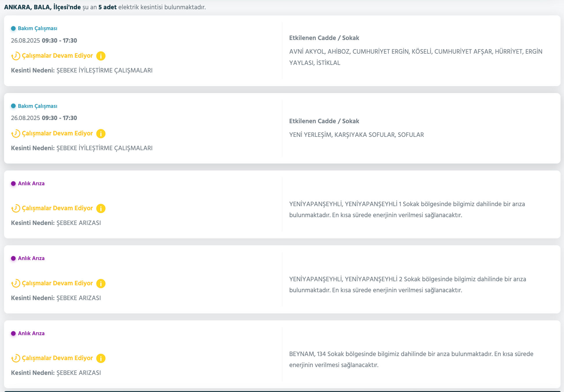Click ANKARA, BALA, İlçesi'nde header text

(x=42, y=7)
